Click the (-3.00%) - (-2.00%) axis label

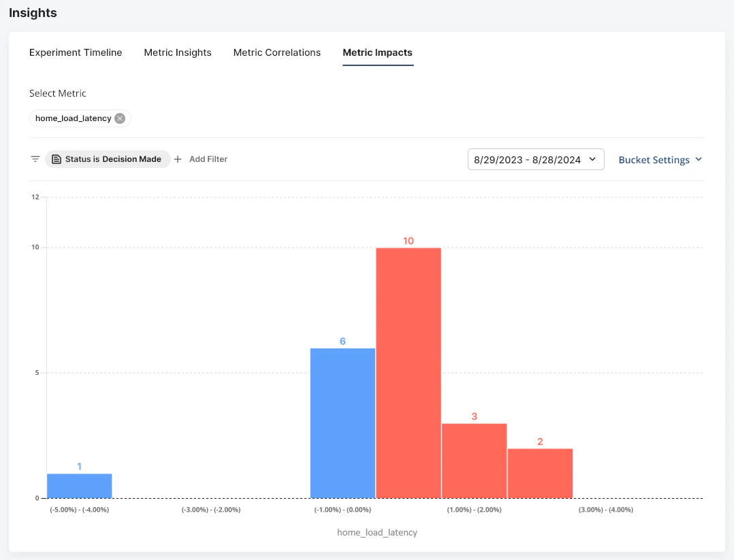click(x=211, y=510)
